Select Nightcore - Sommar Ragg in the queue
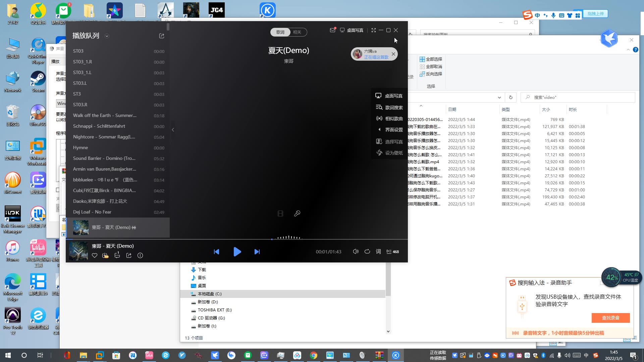The height and width of the screenshot is (362, 644). coord(118,137)
